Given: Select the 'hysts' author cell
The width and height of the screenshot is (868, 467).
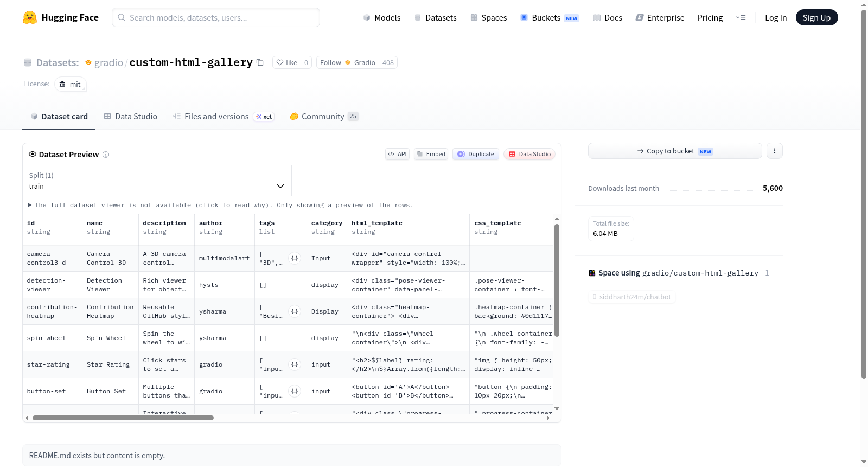Looking at the screenshot, I should pos(224,285).
